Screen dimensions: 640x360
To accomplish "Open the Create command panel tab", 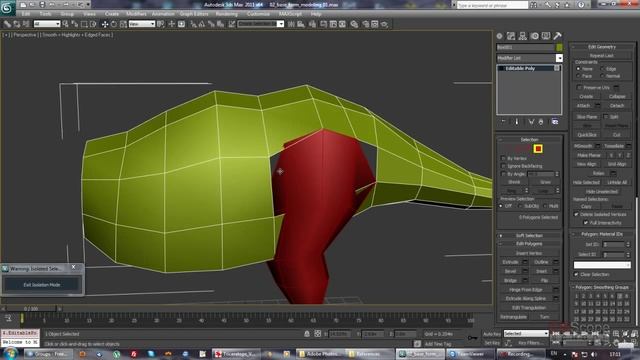I will click(500, 36).
